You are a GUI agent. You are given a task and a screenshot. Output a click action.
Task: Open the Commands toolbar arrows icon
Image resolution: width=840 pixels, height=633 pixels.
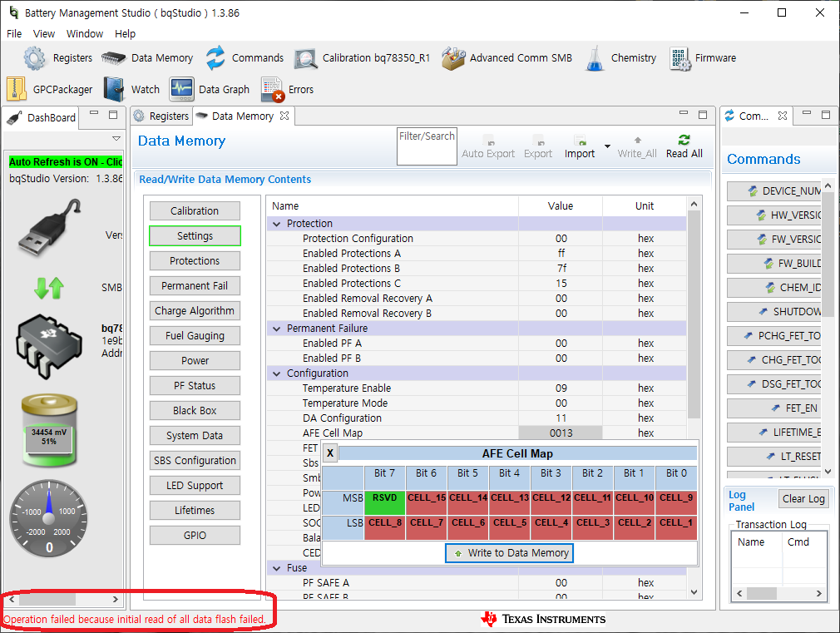[x=215, y=58]
